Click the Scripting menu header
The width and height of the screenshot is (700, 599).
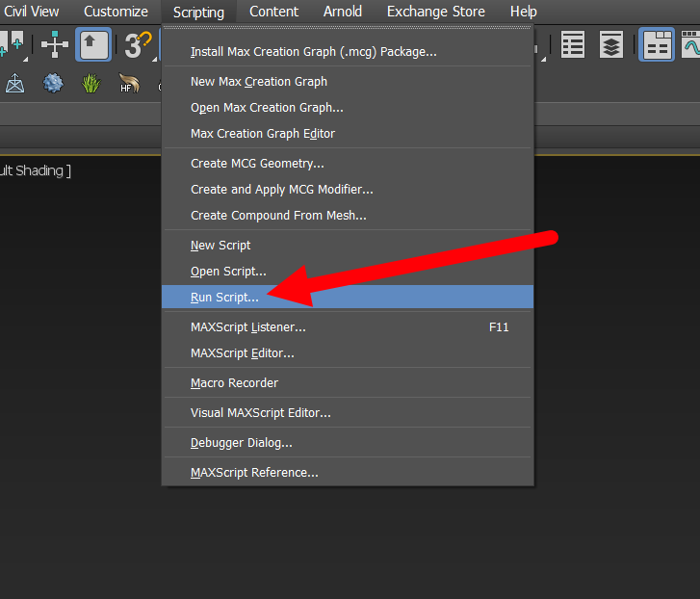coord(198,13)
